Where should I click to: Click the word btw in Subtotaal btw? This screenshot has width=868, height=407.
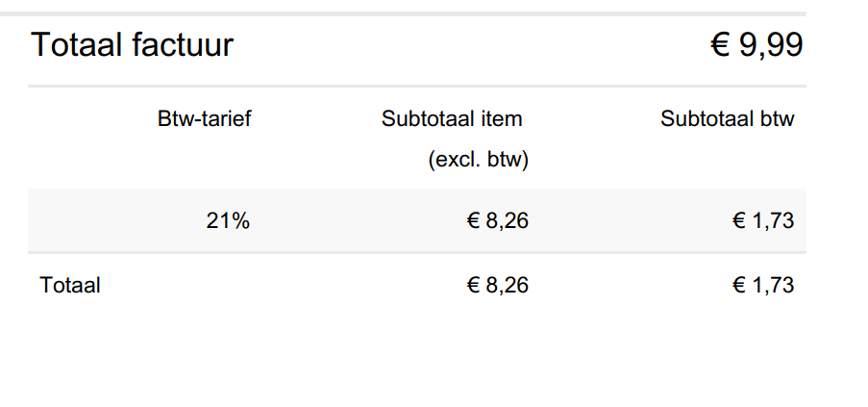coord(778,119)
